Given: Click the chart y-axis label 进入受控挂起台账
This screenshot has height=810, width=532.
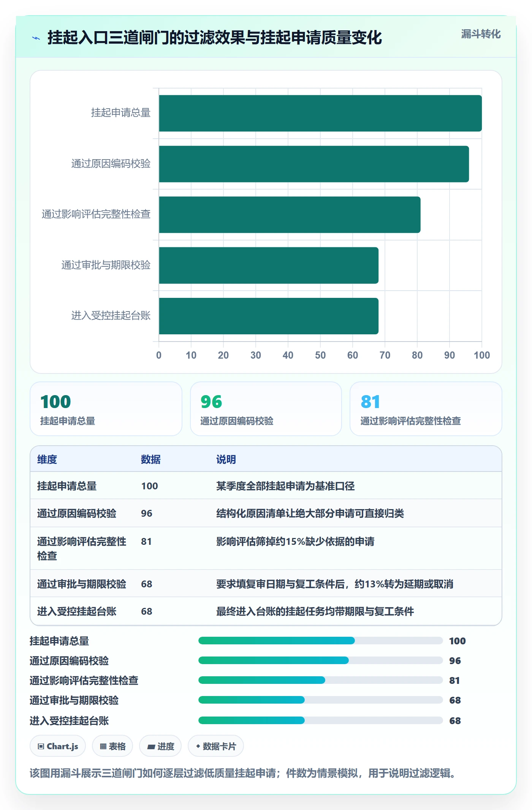Looking at the screenshot, I should point(111,316).
